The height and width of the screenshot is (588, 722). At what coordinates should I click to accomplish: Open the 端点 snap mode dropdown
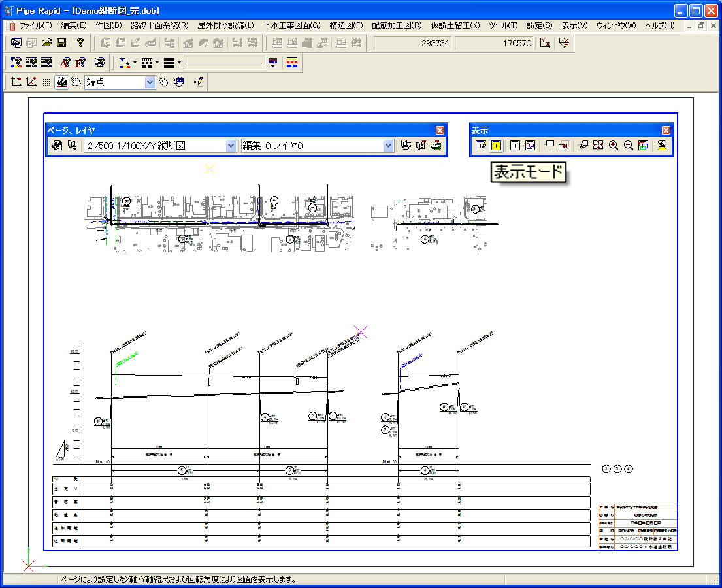[x=150, y=82]
